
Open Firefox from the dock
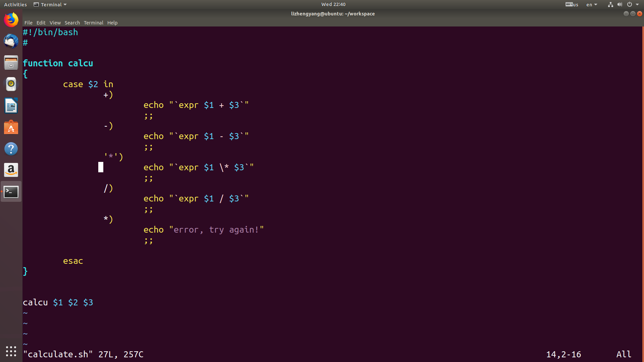coord(11,20)
